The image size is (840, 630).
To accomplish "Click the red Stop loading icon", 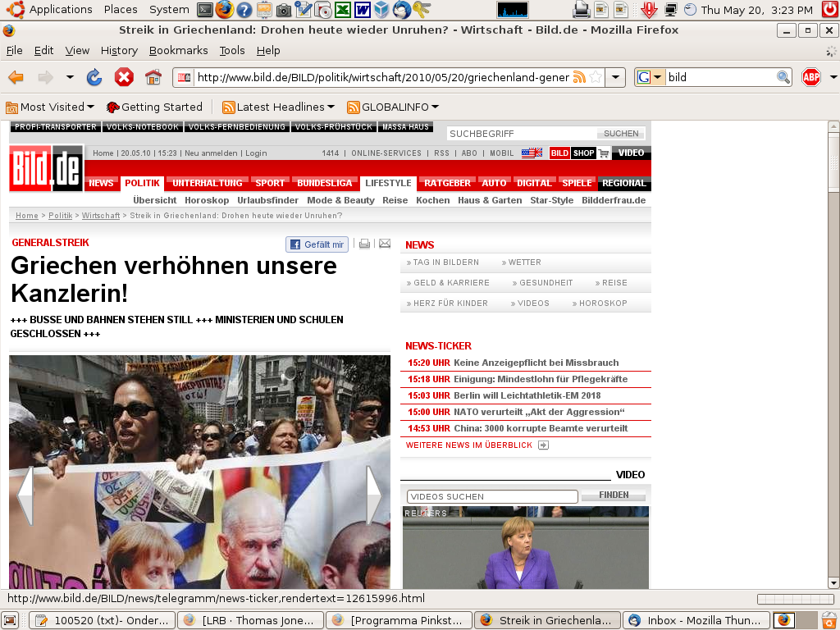I will pyautogui.click(x=124, y=78).
